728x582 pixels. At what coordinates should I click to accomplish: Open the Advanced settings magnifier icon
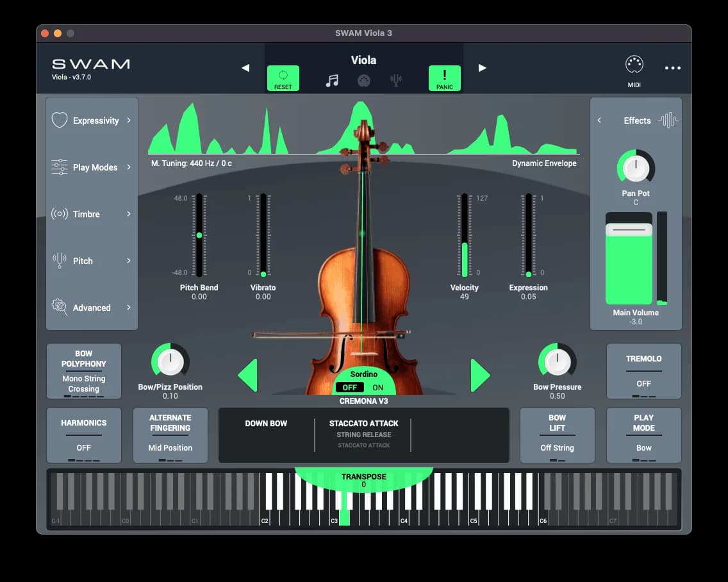click(x=58, y=307)
